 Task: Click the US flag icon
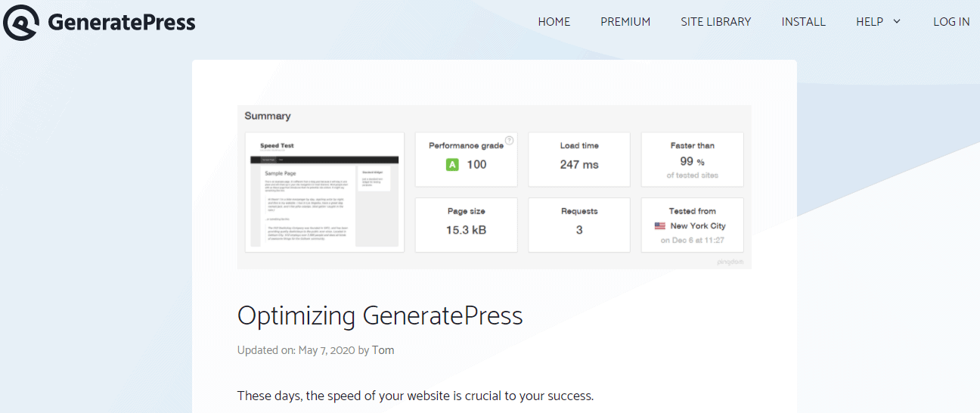pos(660,226)
